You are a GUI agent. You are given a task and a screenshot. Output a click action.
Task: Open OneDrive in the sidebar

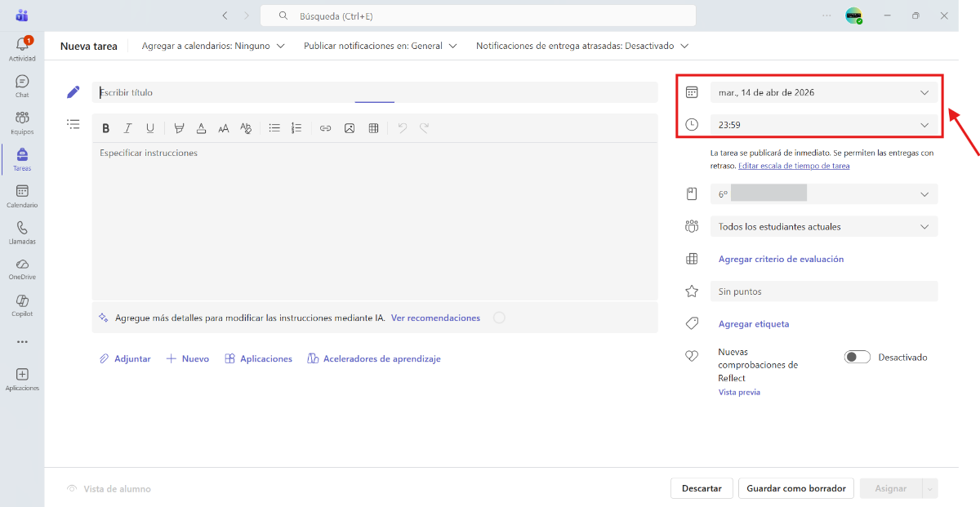point(22,269)
